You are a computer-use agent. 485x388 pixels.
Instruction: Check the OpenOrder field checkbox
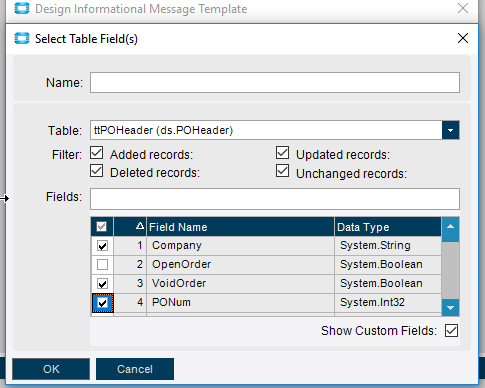[102, 265]
